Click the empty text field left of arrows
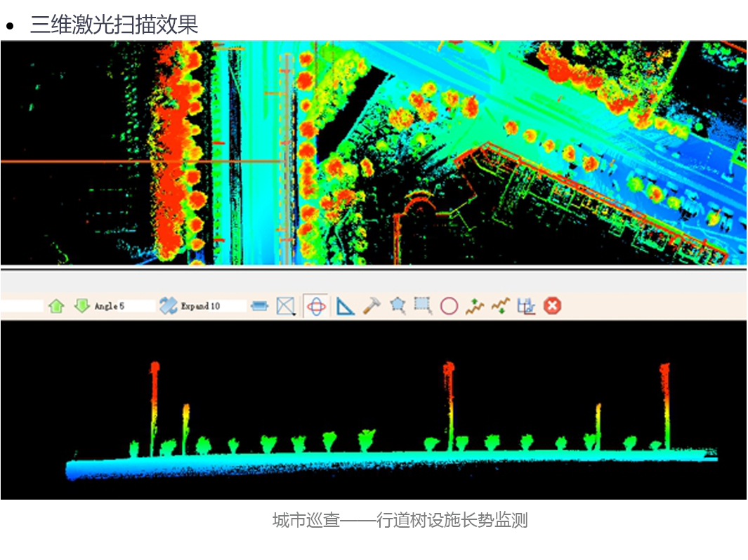748x560 pixels. pyautogui.click(x=21, y=306)
